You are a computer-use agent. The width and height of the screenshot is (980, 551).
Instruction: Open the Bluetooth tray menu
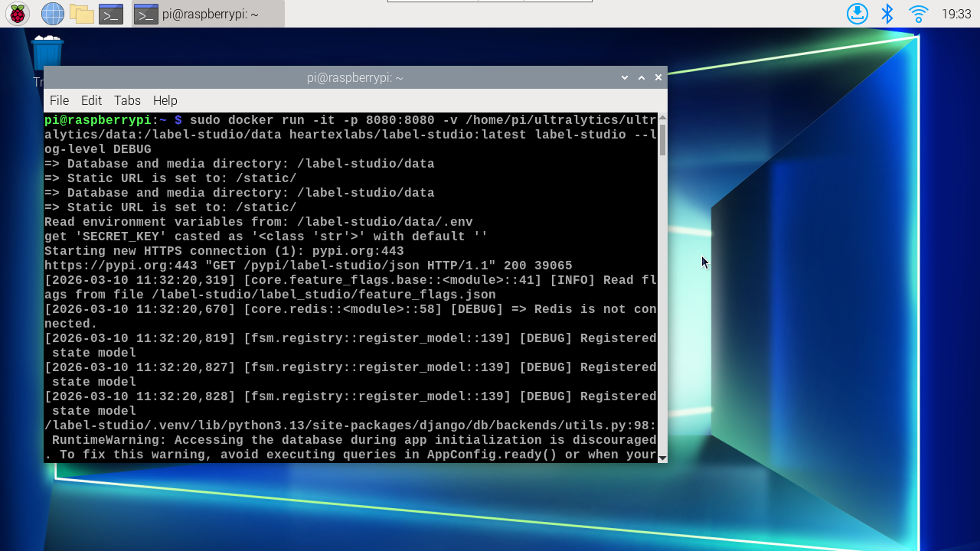tap(887, 14)
